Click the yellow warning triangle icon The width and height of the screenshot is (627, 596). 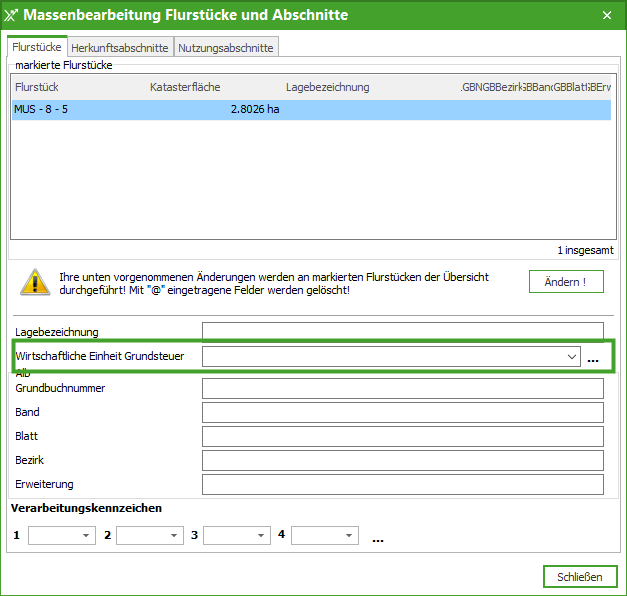(35, 282)
